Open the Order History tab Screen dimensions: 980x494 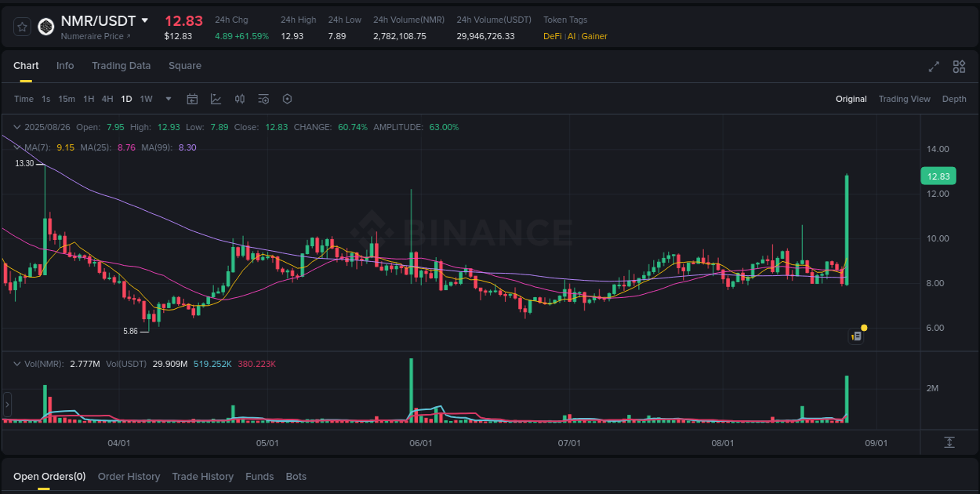[x=129, y=476]
